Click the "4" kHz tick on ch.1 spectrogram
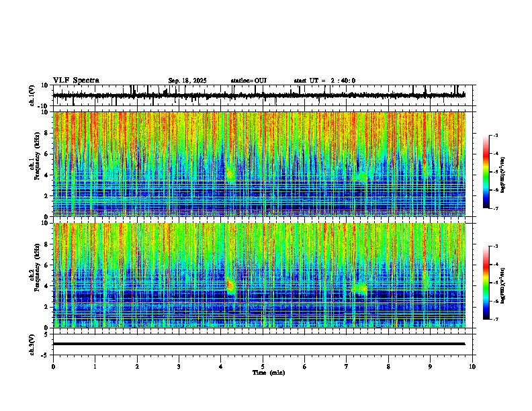Viewport: 532px width, 411px height. (x=47, y=175)
